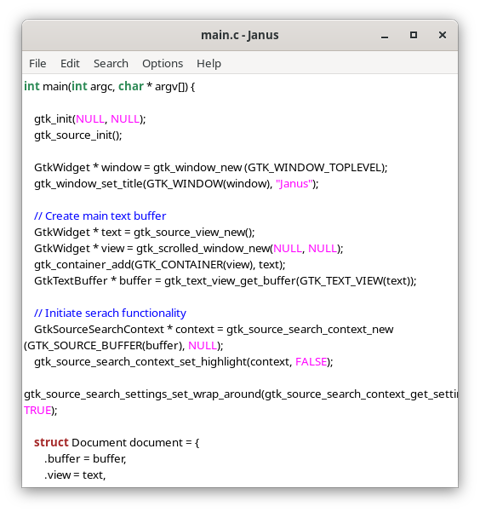Open the File menu
The width and height of the screenshot is (480, 512).
[x=37, y=63]
